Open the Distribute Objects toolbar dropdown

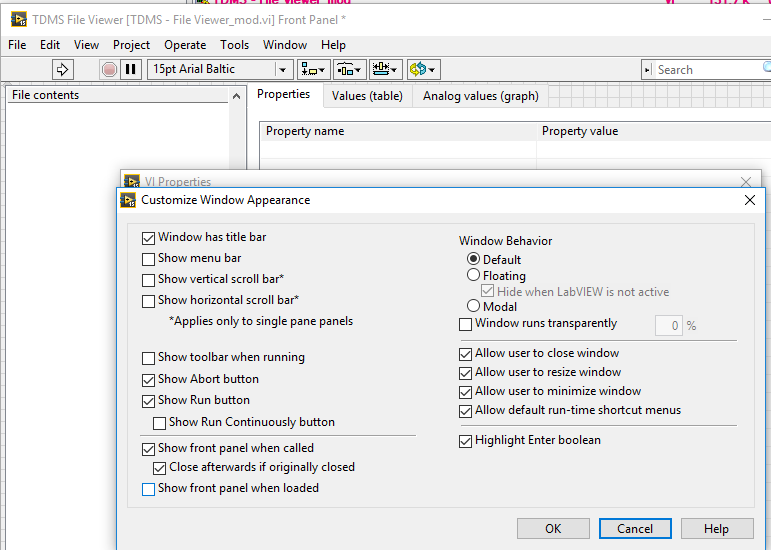pyautogui.click(x=349, y=69)
